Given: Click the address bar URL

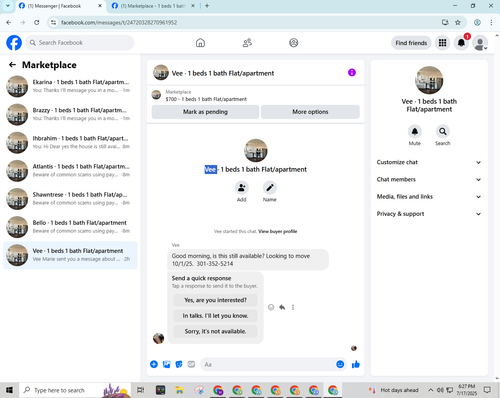Looking at the screenshot, I should point(119,23).
